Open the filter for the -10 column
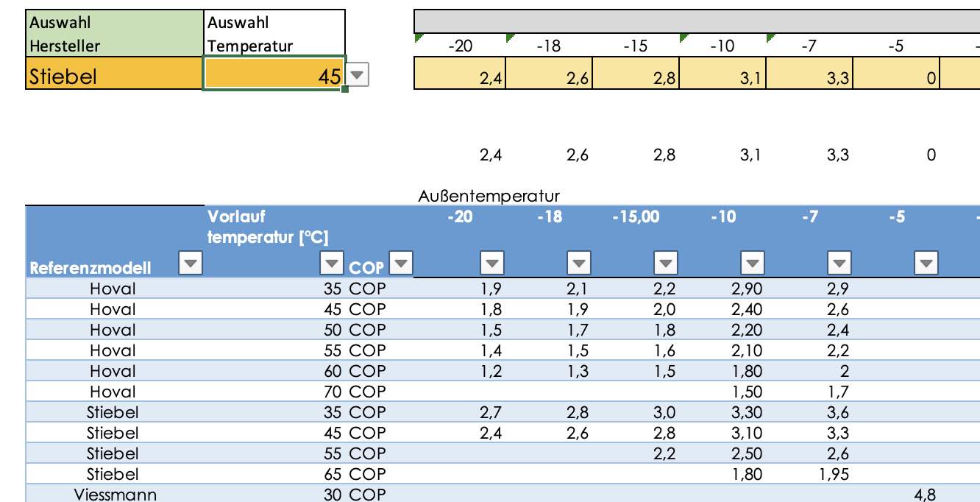Viewport: 980px width, 502px height. point(752,264)
